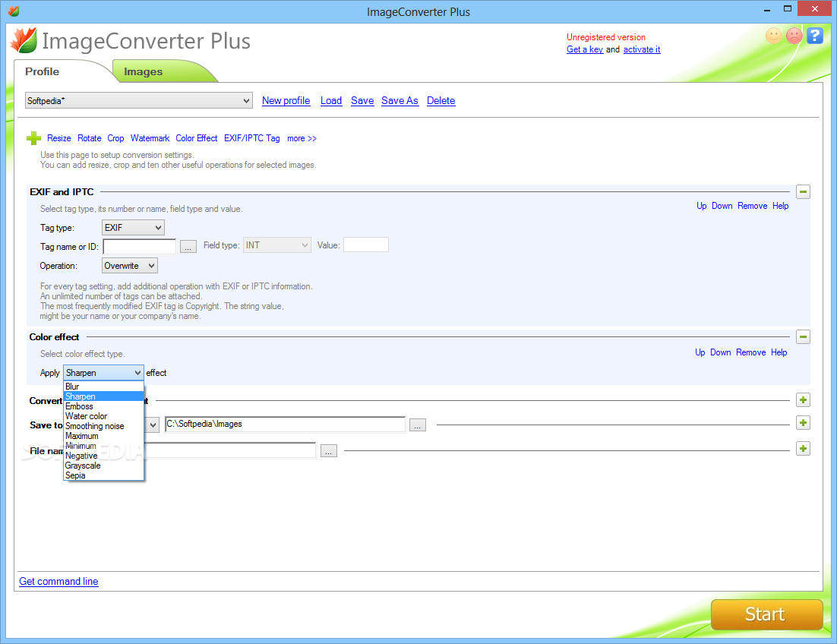This screenshot has width=837, height=644.
Task: Click the Get command line link
Action: click(x=58, y=581)
